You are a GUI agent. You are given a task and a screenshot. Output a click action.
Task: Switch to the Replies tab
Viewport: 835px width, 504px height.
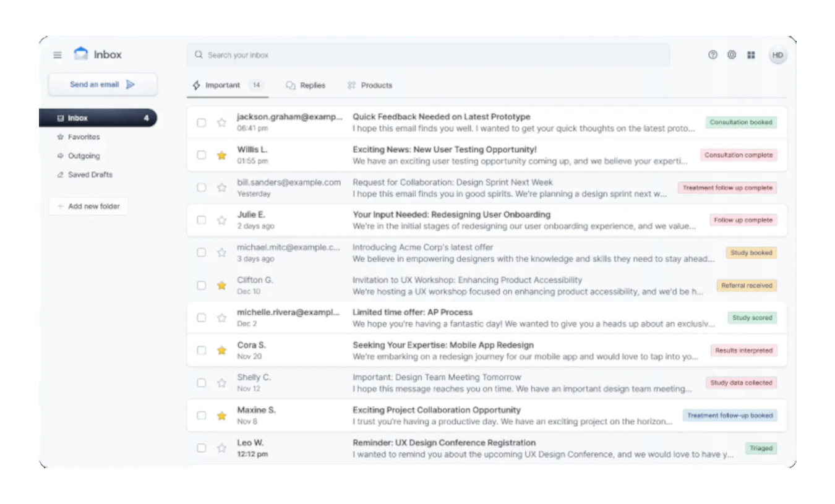(306, 85)
